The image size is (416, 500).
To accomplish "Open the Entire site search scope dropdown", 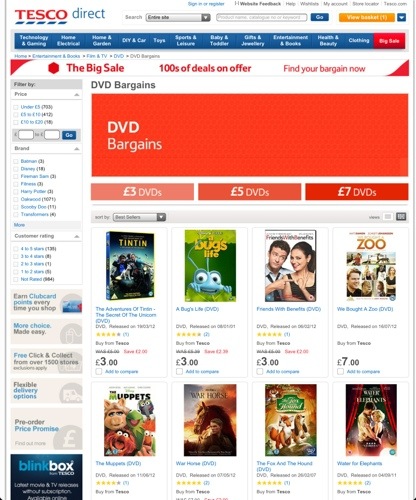I will coord(178,17).
